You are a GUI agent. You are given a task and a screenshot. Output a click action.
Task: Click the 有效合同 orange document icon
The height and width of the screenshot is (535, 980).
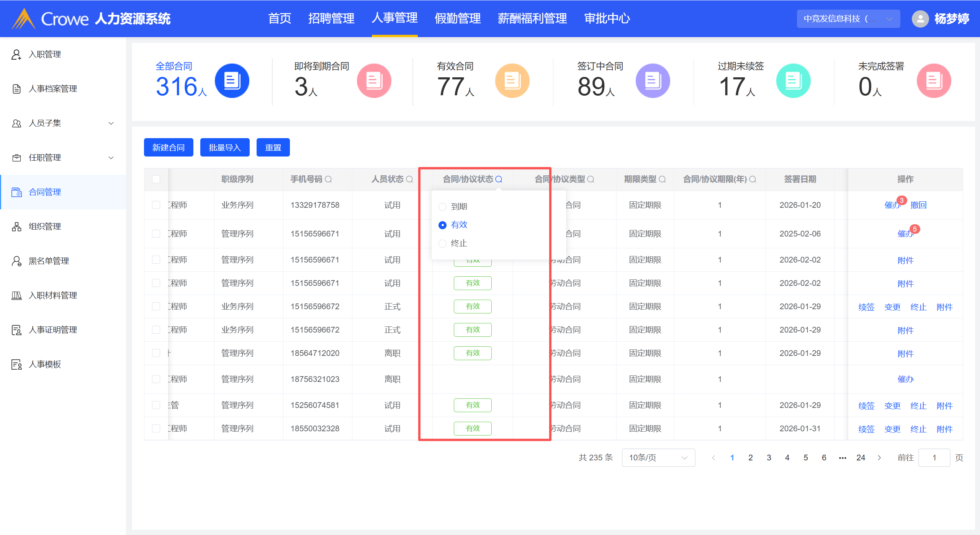pos(512,81)
